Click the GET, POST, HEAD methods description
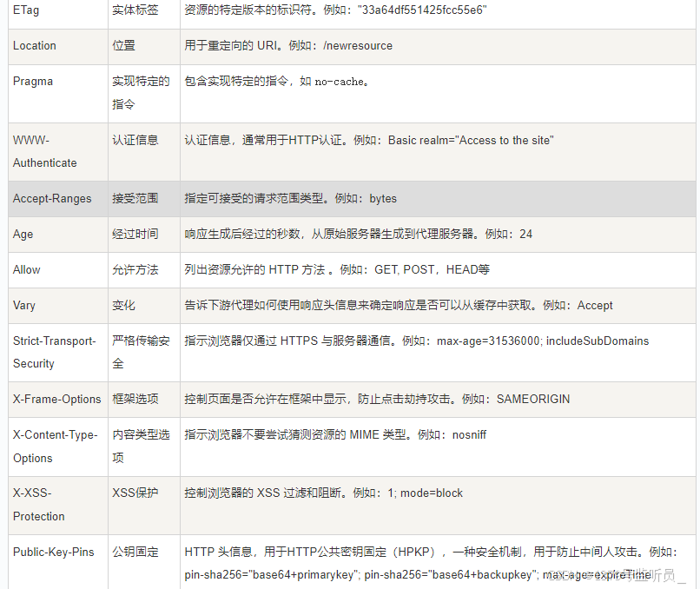The height and width of the screenshot is (589, 700). click(438, 270)
